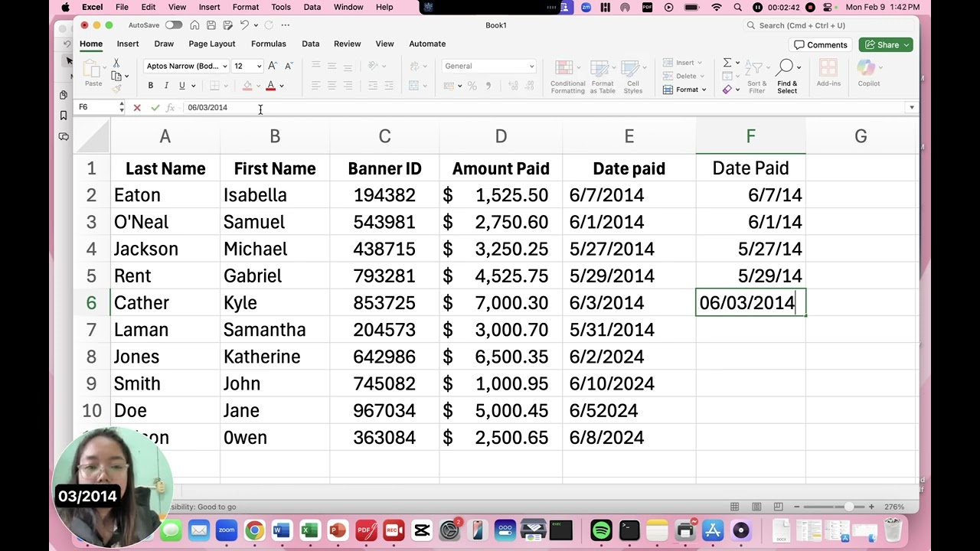Open Spotify from the Dock
This screenshot has height=551, width=980.
(x=601, y=530)
